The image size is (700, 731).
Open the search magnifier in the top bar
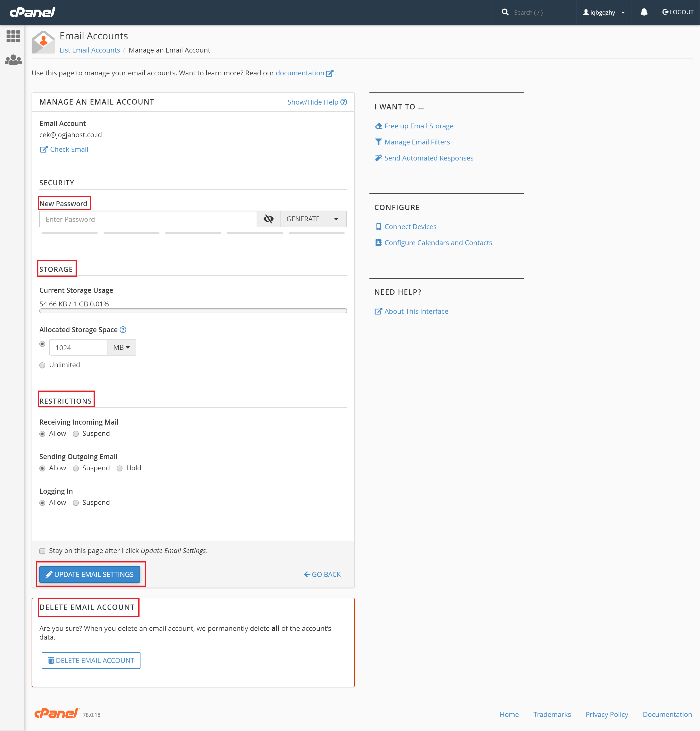tap(505, 12)
